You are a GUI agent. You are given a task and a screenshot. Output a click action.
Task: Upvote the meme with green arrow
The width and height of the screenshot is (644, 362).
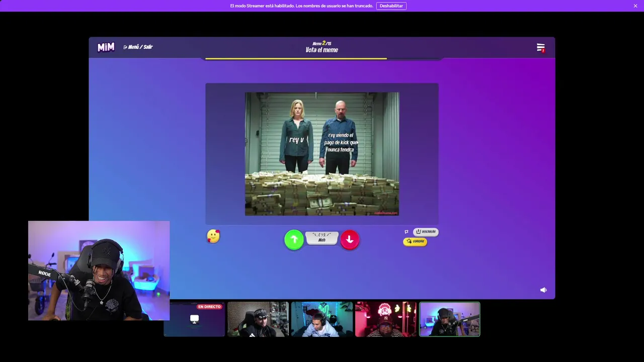[294, 240]
